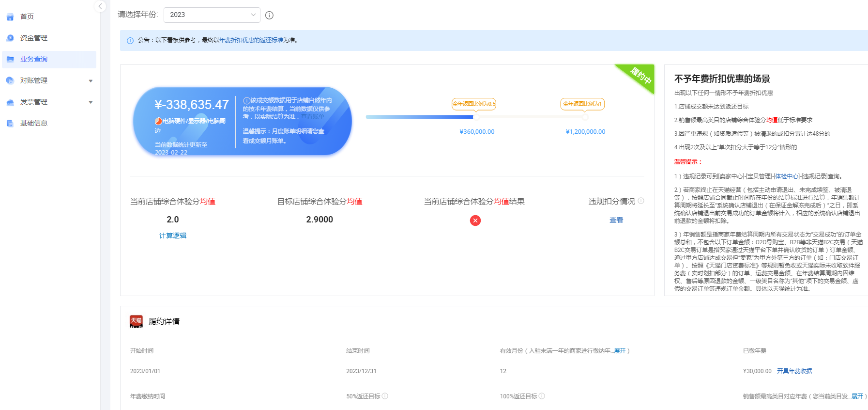Click the category pie icon before 电脑硬件

click(158, 121)
